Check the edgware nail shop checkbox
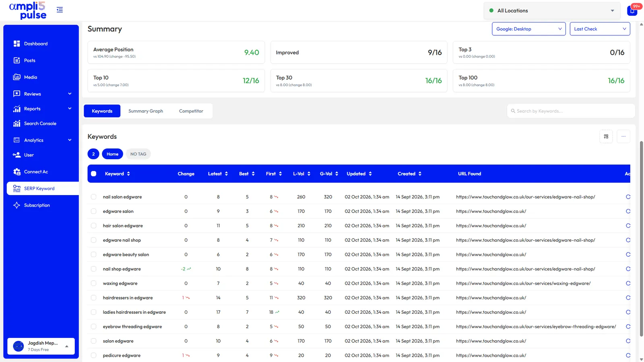 pos(93,240)
